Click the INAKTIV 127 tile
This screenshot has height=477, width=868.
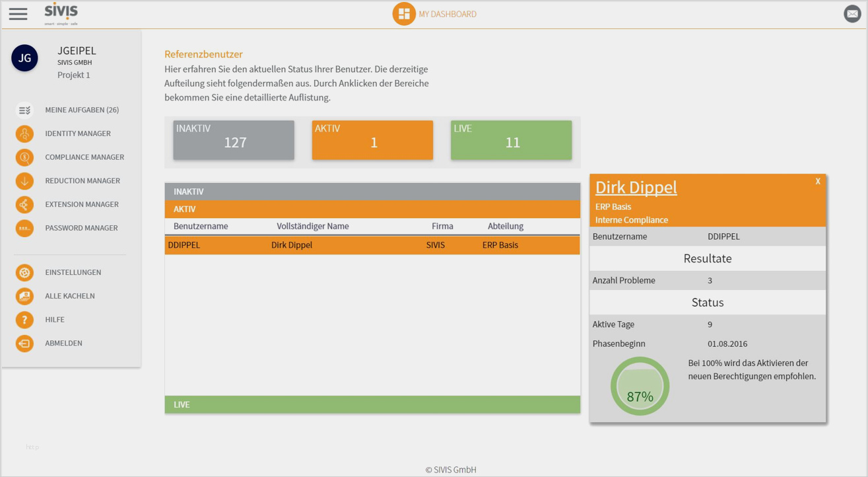pos(234,140)
